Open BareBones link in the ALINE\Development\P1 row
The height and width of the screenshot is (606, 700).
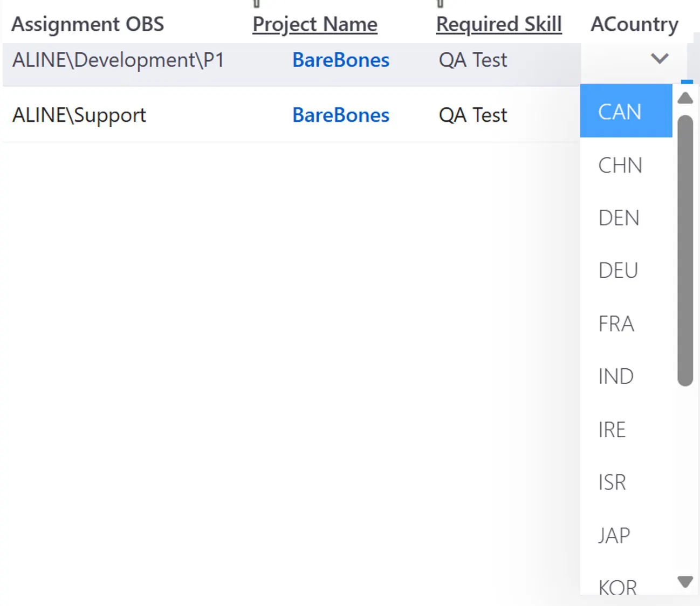pos(341,60)
